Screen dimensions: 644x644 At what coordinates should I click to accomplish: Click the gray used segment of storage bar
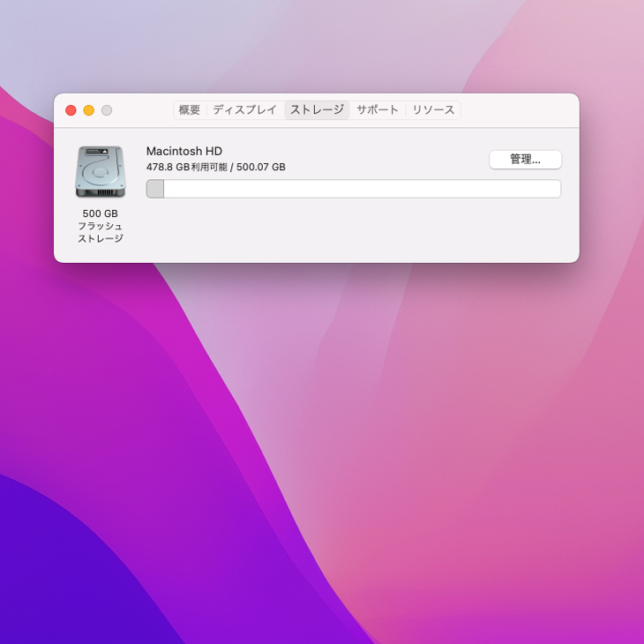(x=155, y=189)
